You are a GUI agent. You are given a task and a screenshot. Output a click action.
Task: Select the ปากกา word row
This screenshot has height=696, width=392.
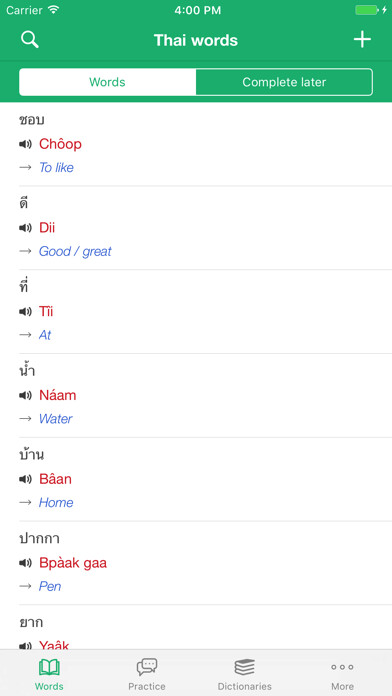(x=196, y=563)
